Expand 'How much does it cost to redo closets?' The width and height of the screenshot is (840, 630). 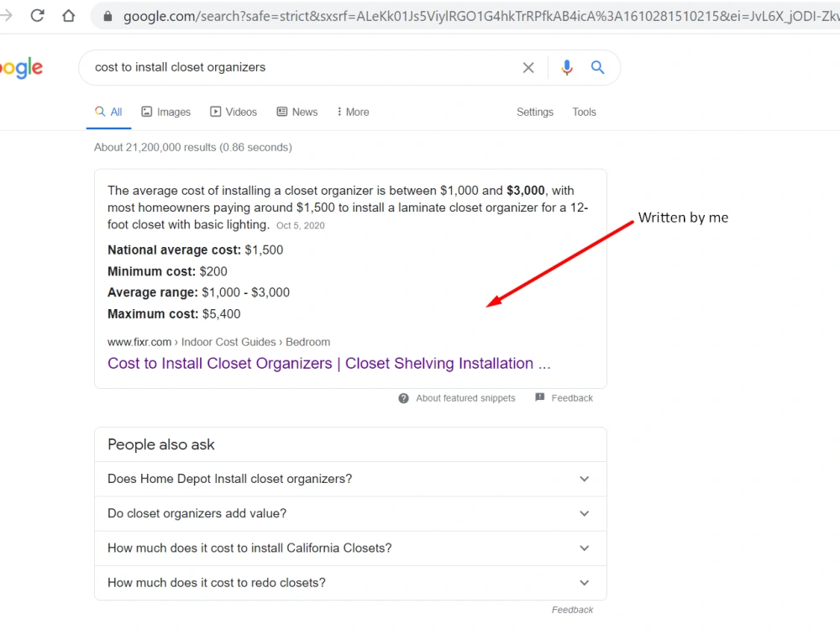350,583
